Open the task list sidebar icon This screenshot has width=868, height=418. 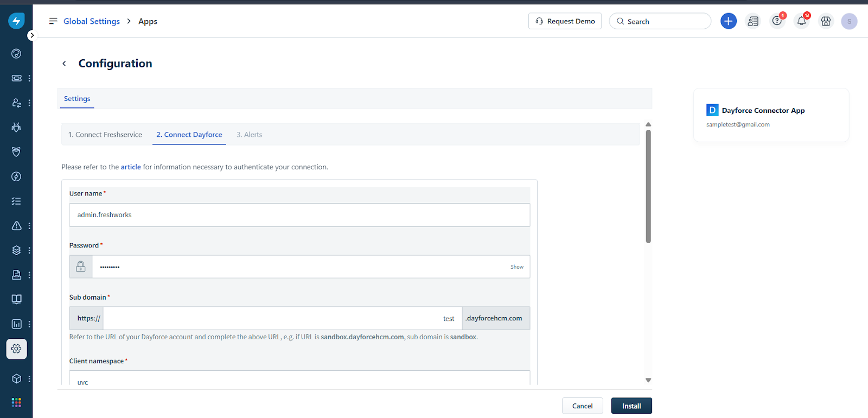16,201
